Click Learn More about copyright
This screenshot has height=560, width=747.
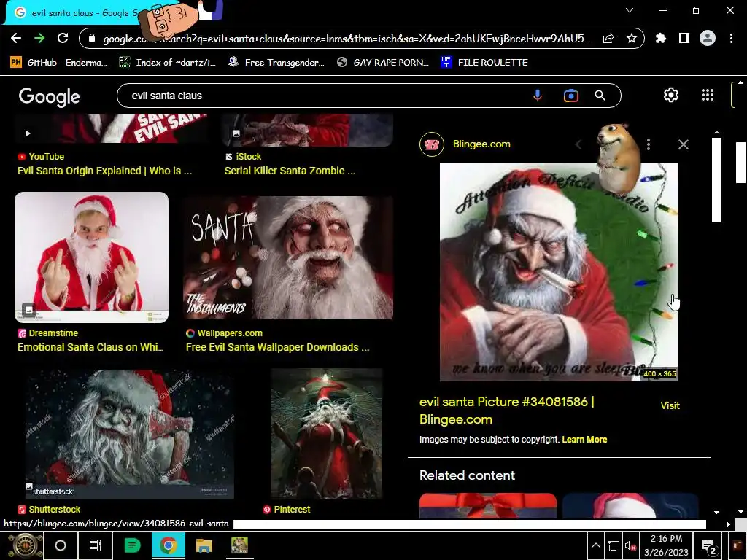pos(584,440)
